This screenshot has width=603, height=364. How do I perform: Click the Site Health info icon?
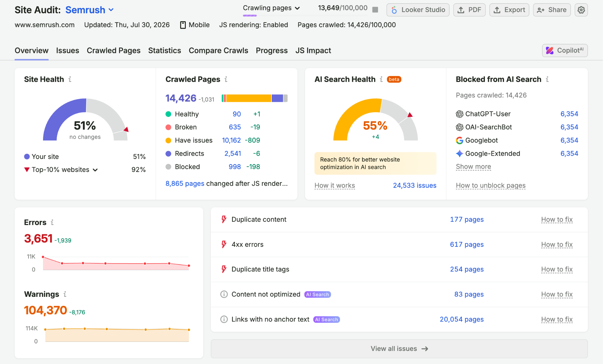pos(70,79)
